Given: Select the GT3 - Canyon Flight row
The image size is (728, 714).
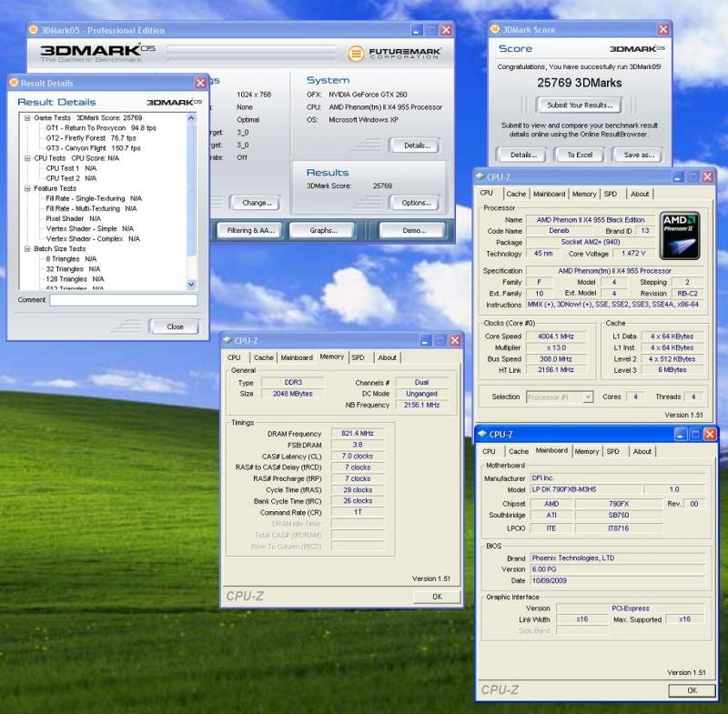Looking at the screenshot, I should click(x=93, y=148).
